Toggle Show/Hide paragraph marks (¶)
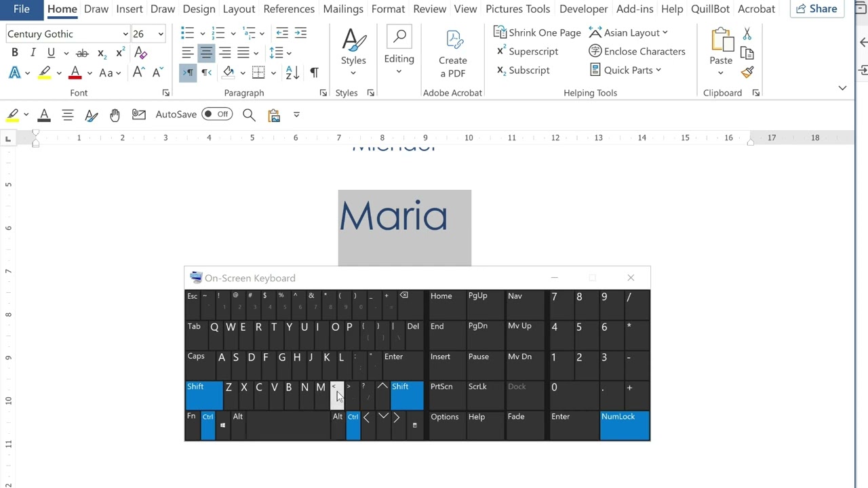This screenshot has width=868, height=488. 314,73
